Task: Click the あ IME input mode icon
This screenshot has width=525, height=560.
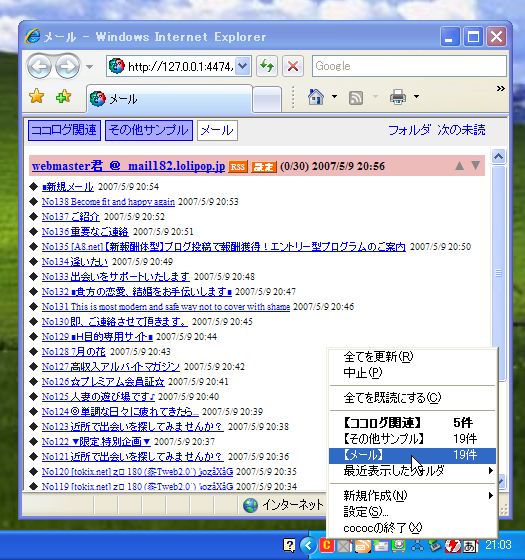Action: (471, 546)
